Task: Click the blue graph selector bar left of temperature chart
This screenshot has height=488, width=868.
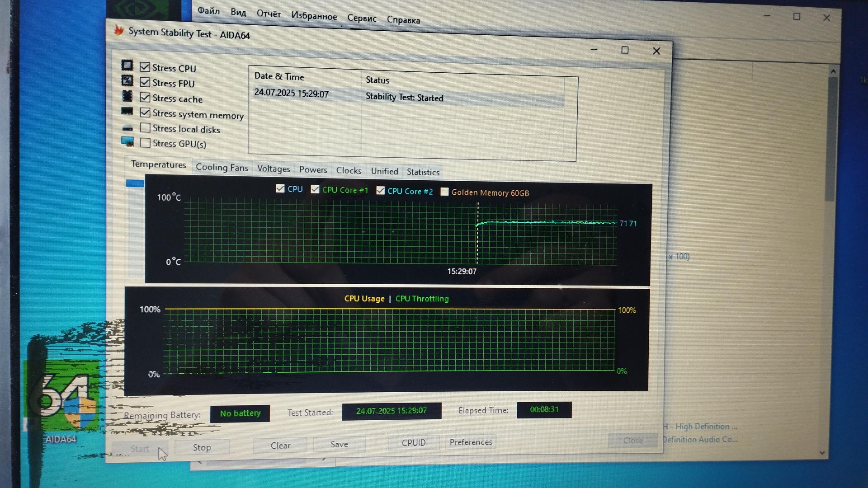Action: [x=135, y=183]
